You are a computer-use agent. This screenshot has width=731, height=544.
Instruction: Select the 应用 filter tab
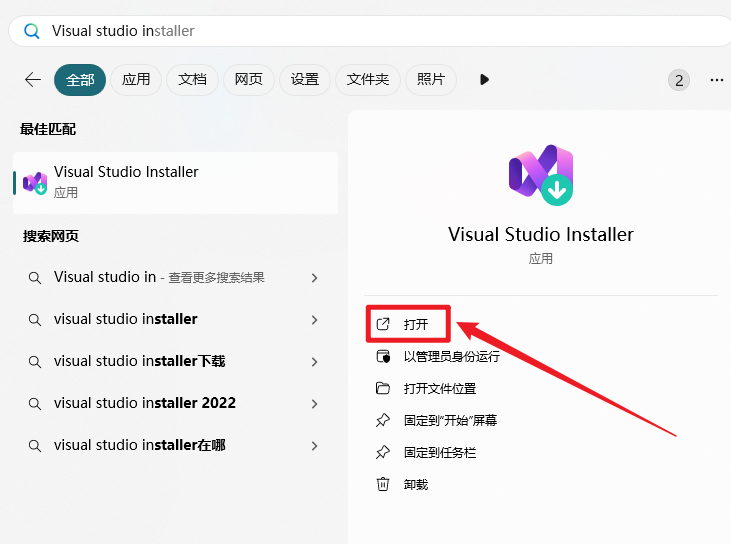(x=136, y=80)
